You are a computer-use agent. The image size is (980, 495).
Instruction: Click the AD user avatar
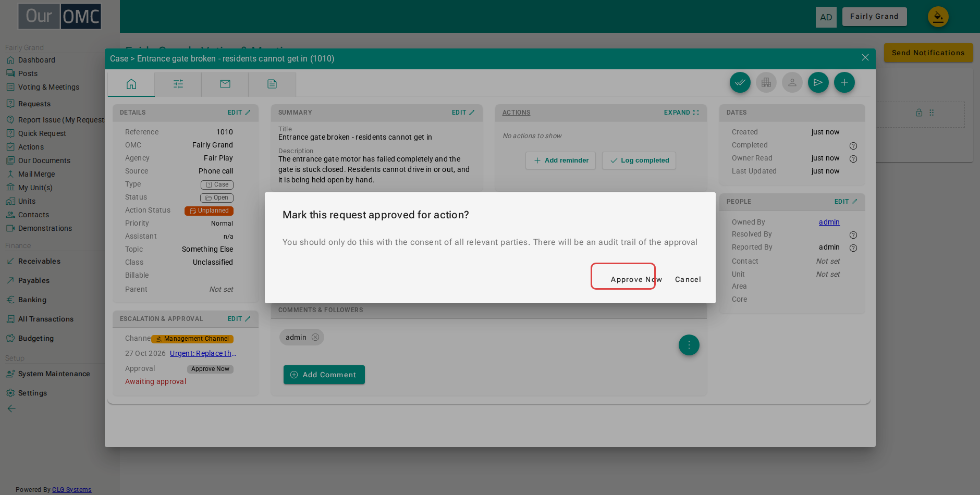point(826,17)
